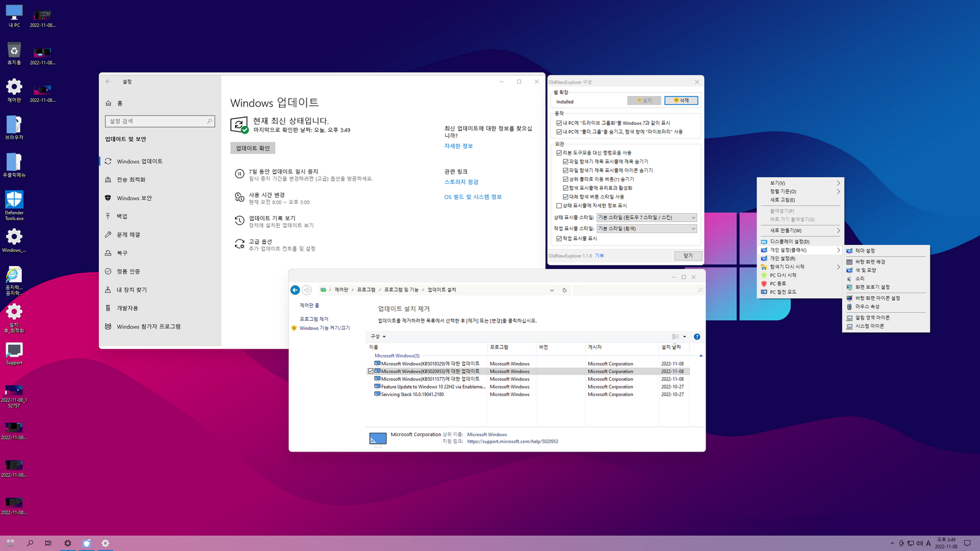This screenshot has height=551, width=980.
Task: Enable '상태 표시줄에 자세한 정보 표시'
Action: pos(559,205)
